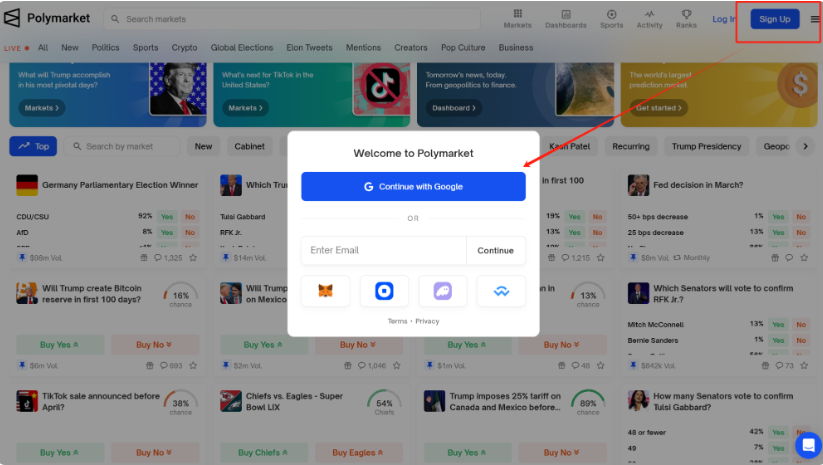Select the Cabinet filter chip

point(249,146)
